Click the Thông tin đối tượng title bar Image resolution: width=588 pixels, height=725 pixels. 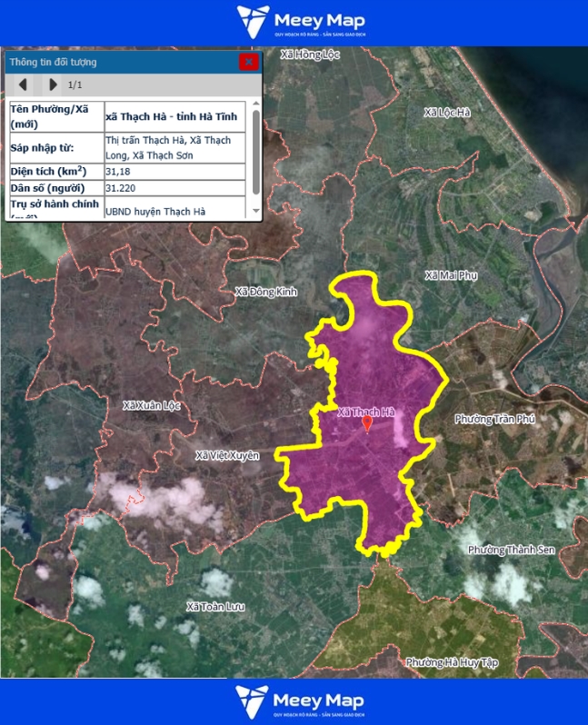(x=118, y=62)
